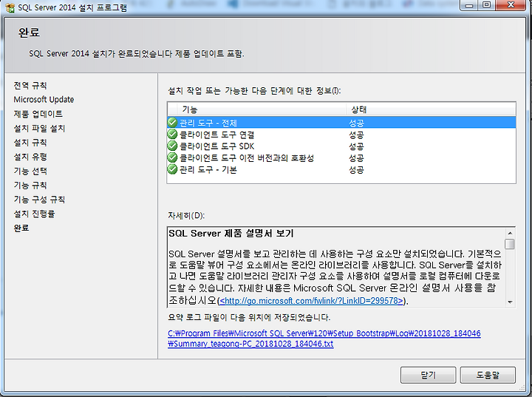Click green check icon for 클라이언트 도구 SDK
This screenshot has width=532, height=397.
point(172,146)
